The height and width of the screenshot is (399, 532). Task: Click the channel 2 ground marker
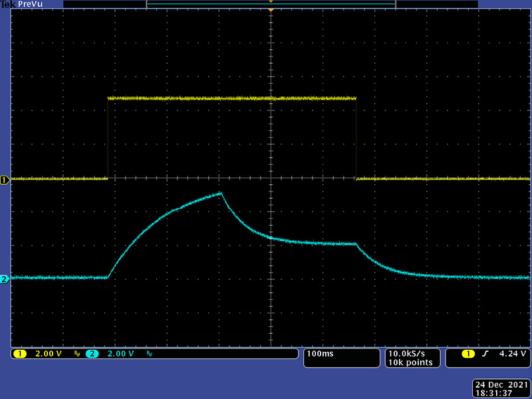pos(5,279)
